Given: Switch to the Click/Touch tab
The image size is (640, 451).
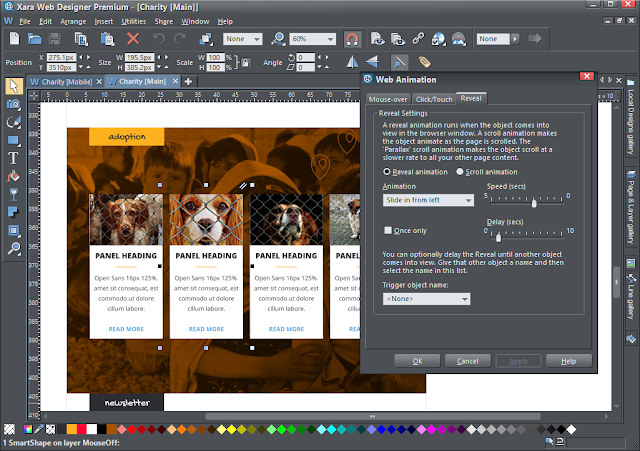Looking at the screenshot, I should 434,99.
